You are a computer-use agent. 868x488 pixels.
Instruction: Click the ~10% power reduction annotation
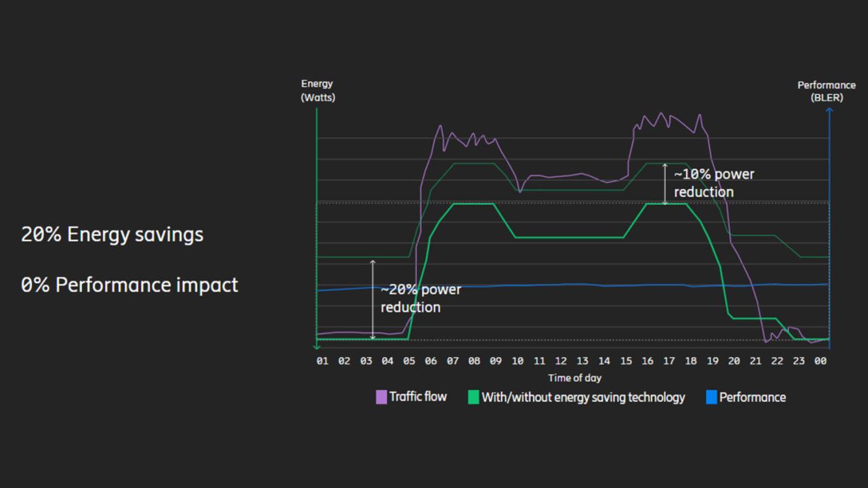coord(714,183)
